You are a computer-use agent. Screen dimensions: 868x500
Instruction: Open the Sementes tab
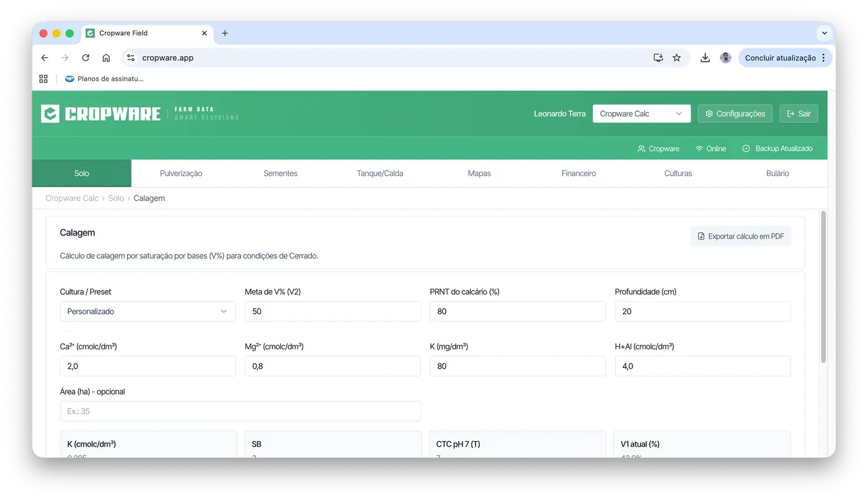pos(280,173)
